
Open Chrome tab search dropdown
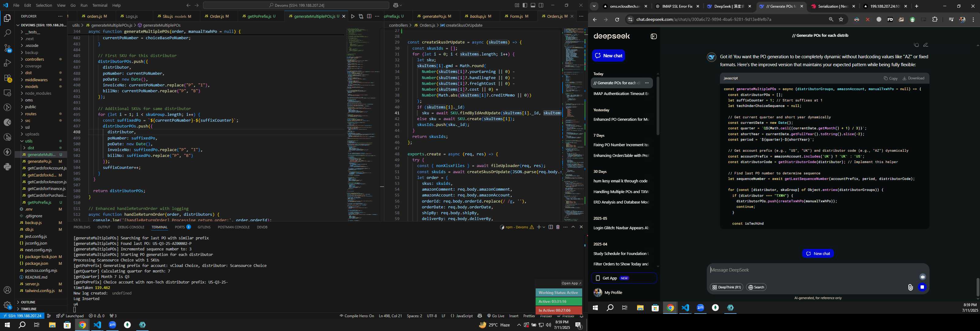click(x=594, y=6)
